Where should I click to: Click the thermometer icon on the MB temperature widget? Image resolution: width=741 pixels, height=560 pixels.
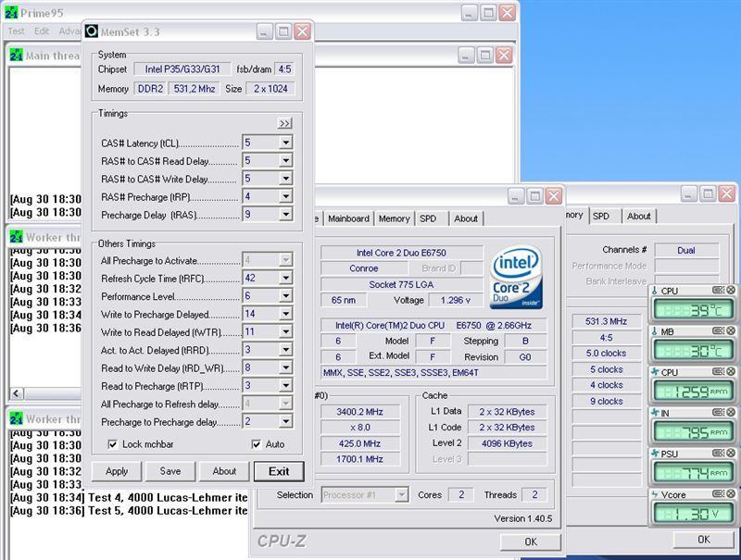(x=655, y=331)
